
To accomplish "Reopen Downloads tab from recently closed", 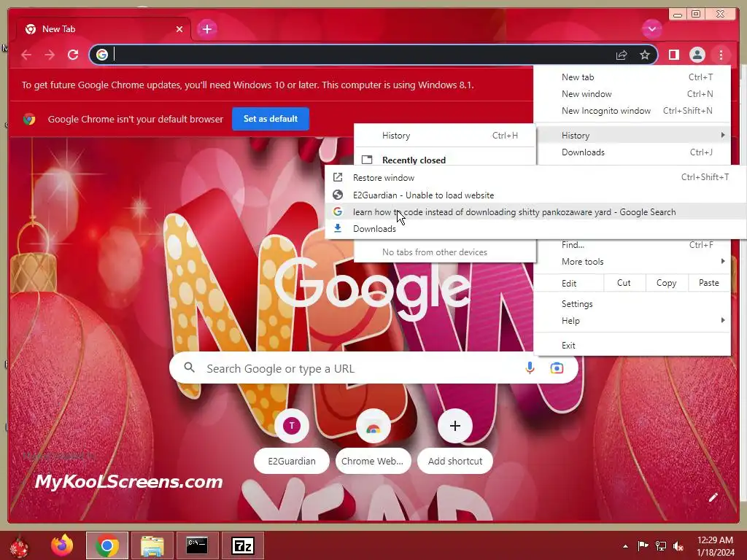I will [536, 228].
